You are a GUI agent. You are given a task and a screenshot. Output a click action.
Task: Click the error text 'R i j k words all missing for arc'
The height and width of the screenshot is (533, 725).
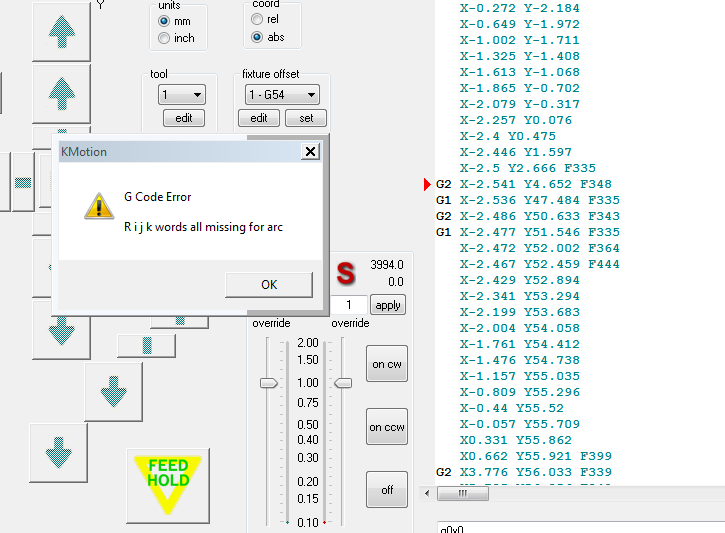tap(203, 227)
